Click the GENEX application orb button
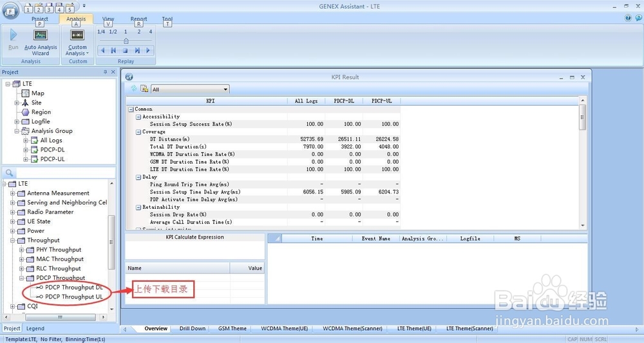 click(11, 11)
